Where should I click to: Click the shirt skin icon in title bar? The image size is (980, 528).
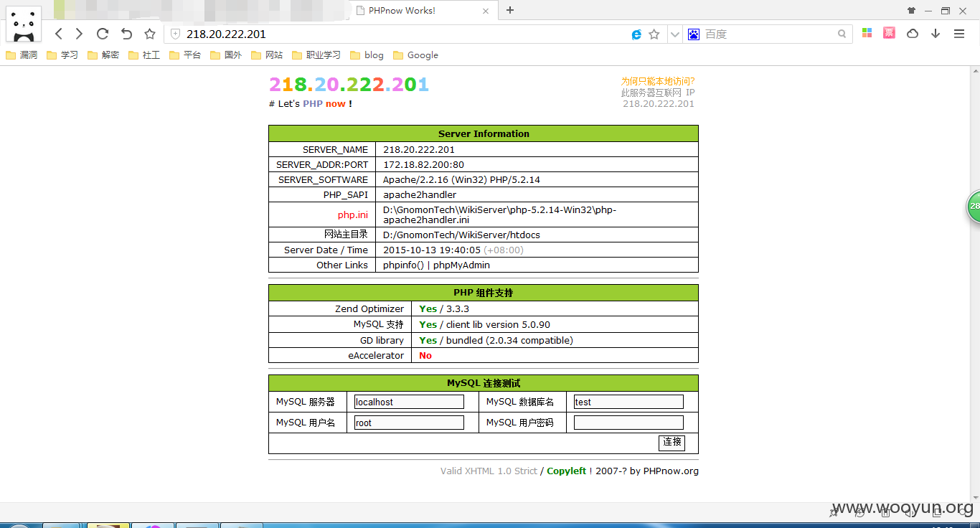pyautogui.click(x=911, y=10)
